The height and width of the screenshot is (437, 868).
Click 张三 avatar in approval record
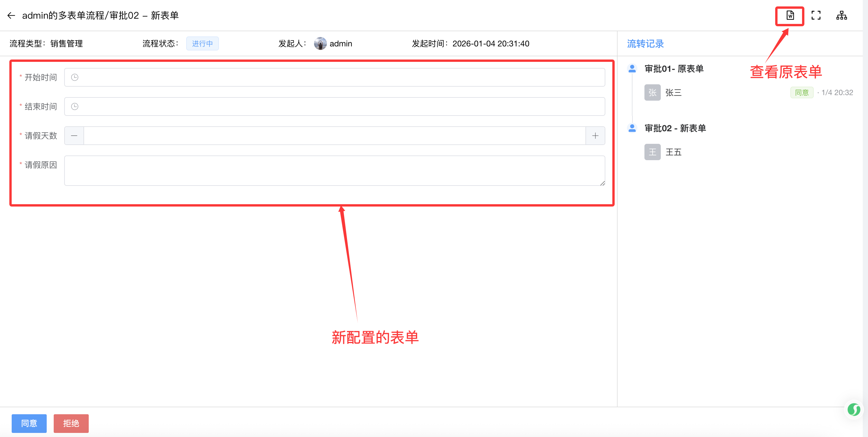click(652, 92)
